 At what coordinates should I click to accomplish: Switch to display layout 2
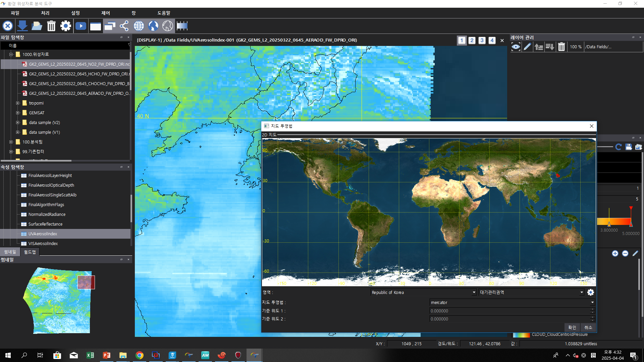(x=472, y=40)
